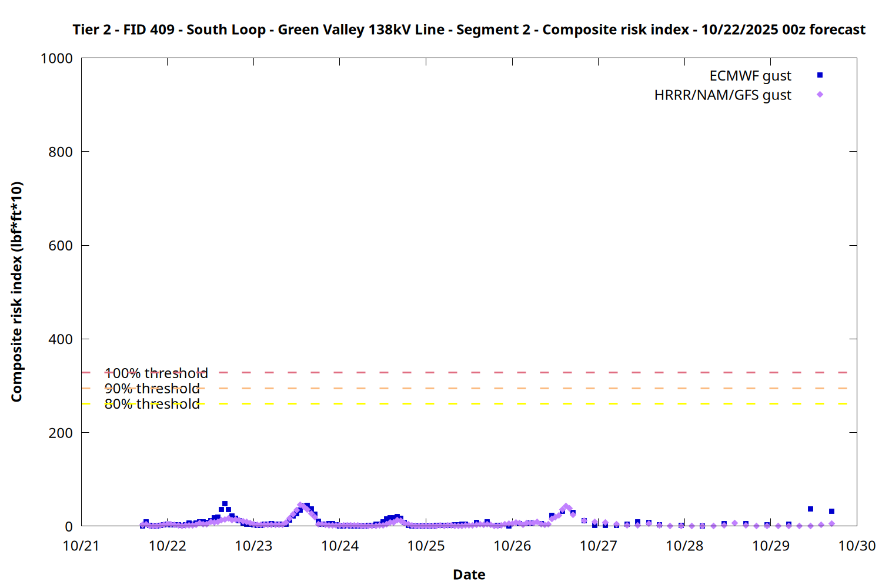Click the 1000 y-axis tick label

(x=56, y=58)
